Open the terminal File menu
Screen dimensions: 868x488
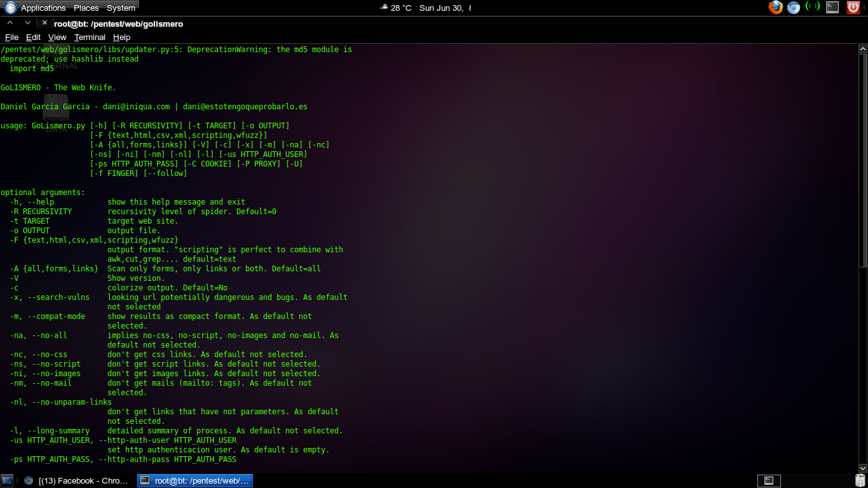11,37
